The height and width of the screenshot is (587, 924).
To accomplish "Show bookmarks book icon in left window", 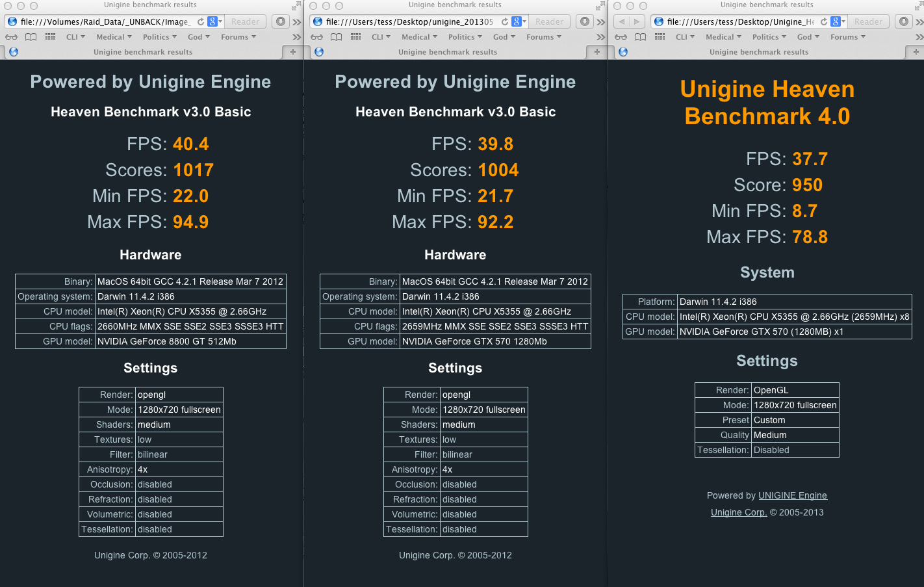I will [x=31, y=37].
